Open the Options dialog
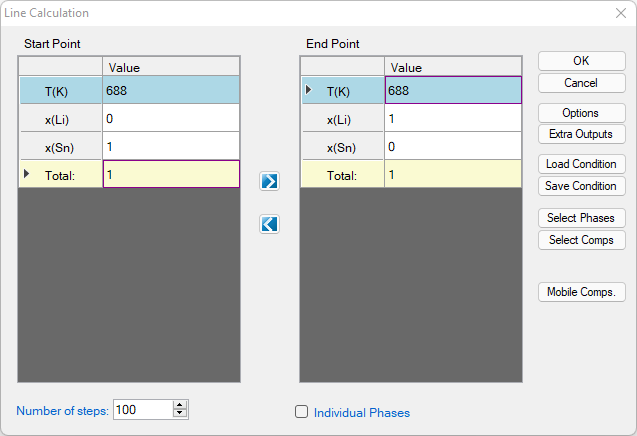Screen dimensions: 637x436 [581, 113]
